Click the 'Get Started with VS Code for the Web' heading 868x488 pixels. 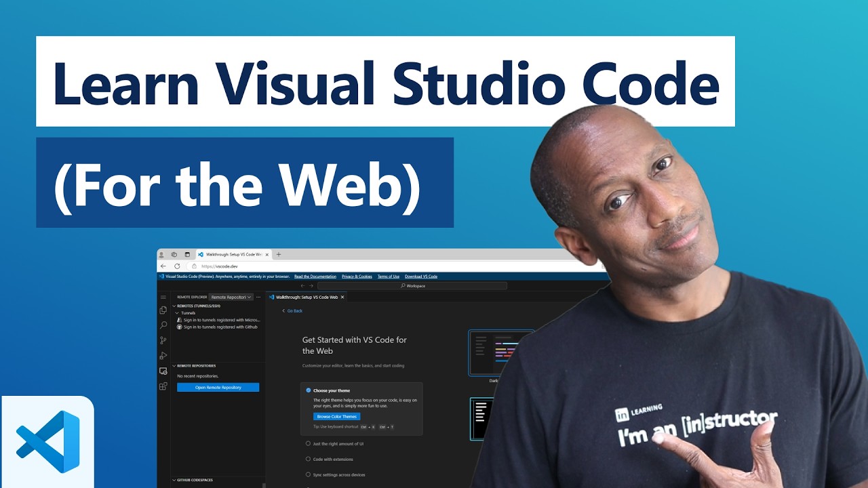pos(355,345)
